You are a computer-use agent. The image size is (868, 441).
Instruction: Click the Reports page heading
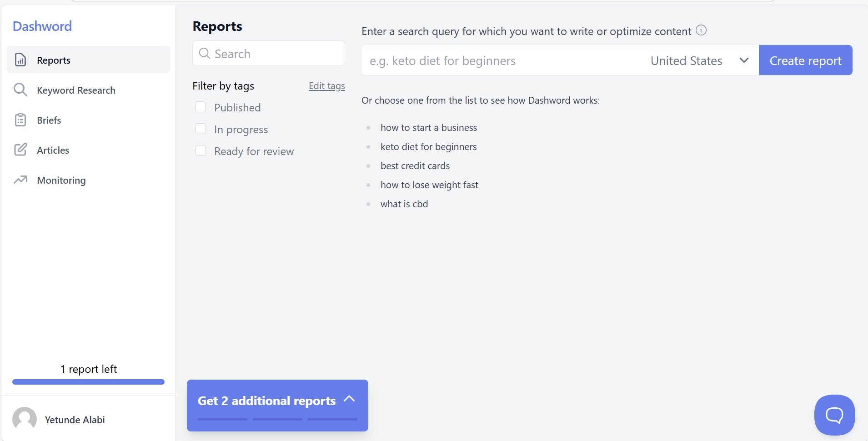[217, 26]
